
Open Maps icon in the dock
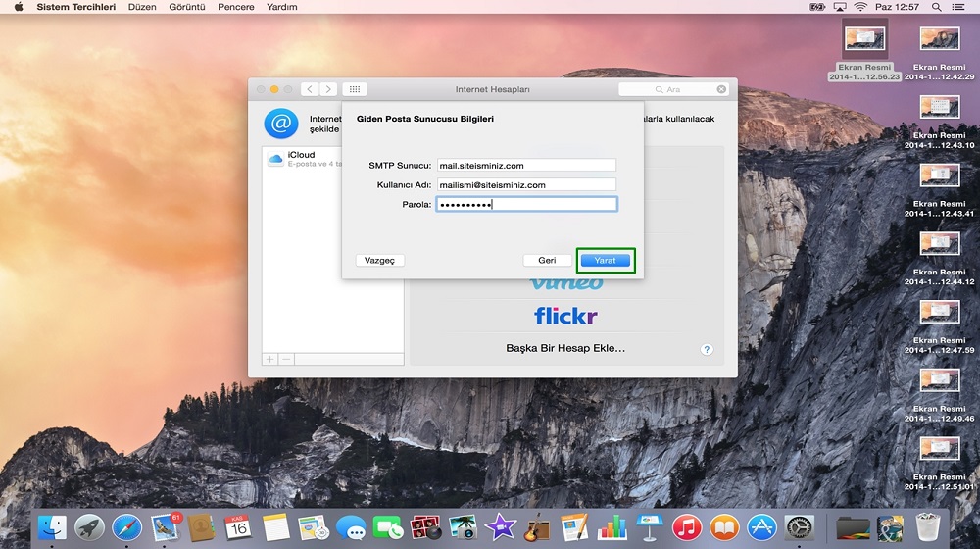click(314, 527)
